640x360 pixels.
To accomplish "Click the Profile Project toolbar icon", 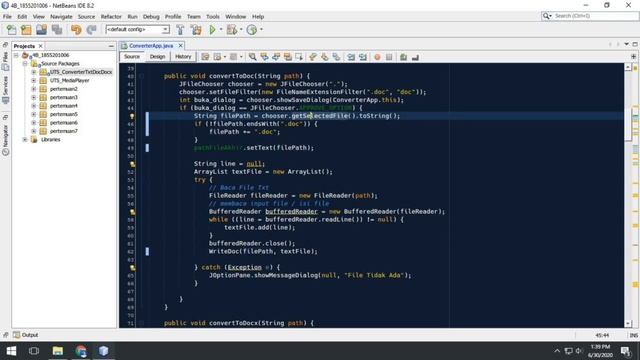I will pyautogui.click(x=252, y=30).
